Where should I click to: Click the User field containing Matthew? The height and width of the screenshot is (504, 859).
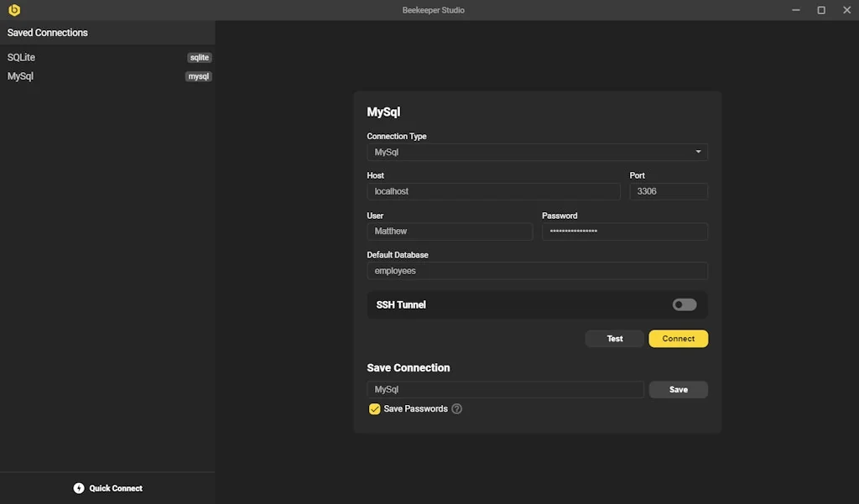point(450,231)
